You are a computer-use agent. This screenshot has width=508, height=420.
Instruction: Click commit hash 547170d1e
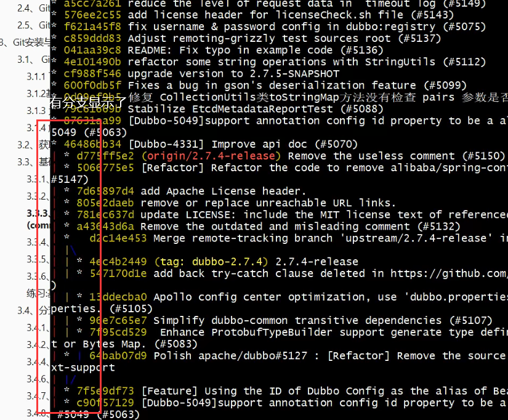(118, 273)
